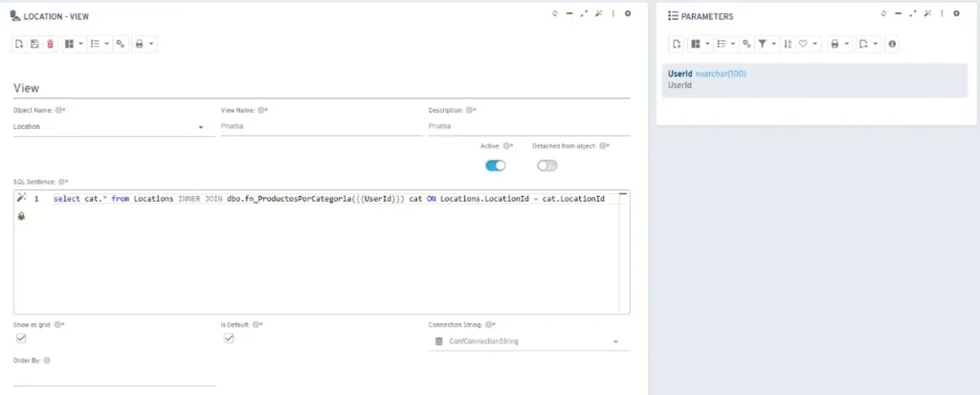Click the Order By input field
This screenshot has width=980, height=395.
[x=115, y=378]
